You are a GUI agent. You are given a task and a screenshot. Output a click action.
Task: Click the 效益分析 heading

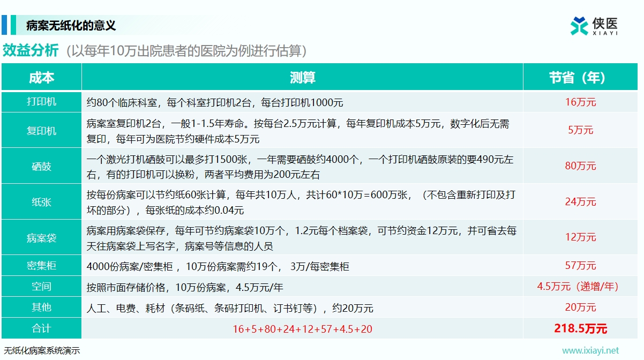coord(31,50)
